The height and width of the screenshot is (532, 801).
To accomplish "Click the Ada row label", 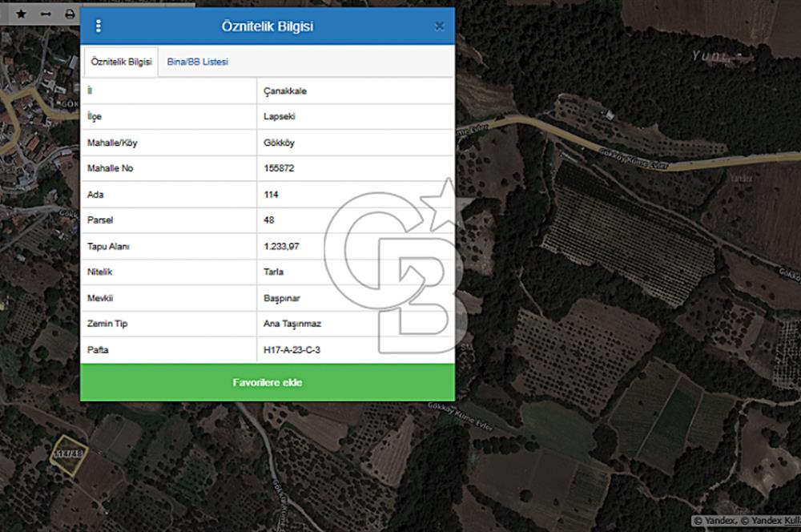I will point(95,195).
